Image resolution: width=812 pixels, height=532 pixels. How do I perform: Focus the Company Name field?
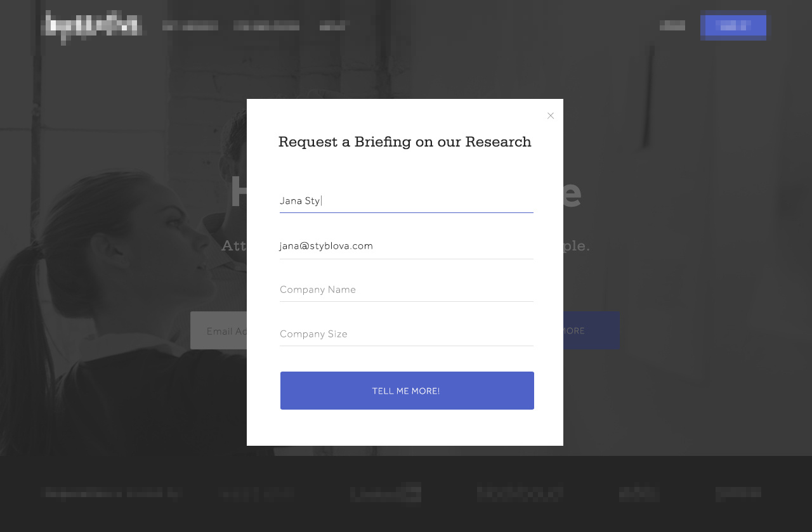pyautogui.click(x=406, y=290)
